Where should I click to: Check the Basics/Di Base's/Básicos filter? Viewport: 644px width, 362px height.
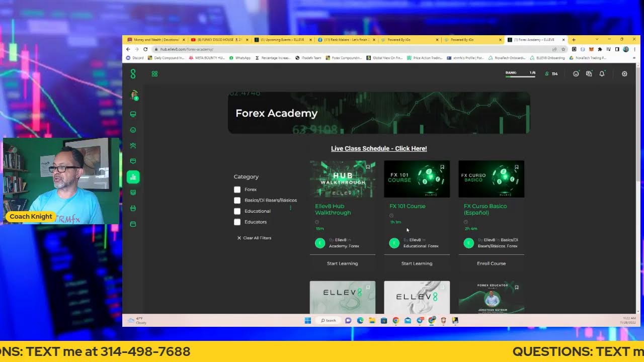pyautogui.click(x=237, y=200)
